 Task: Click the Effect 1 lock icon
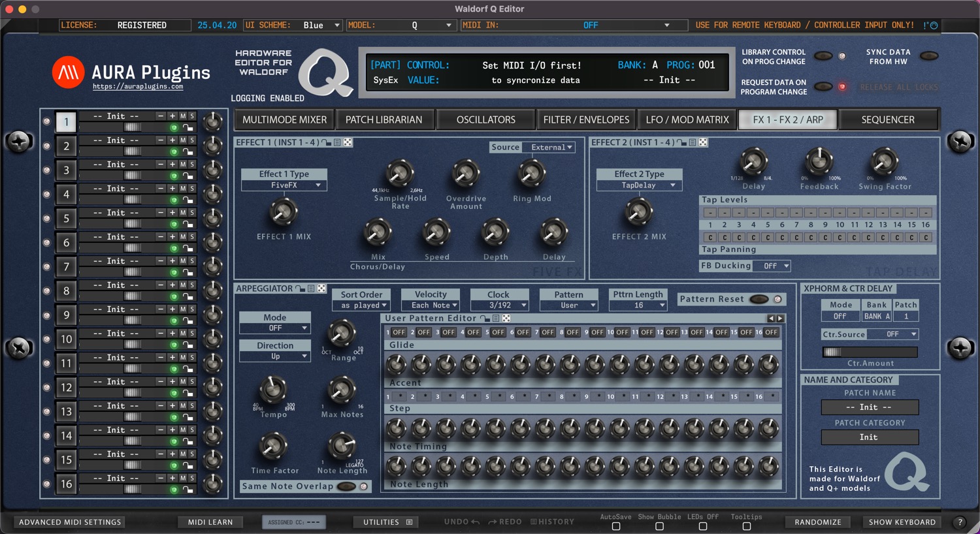pyautogui.click(x=326, y=142)
